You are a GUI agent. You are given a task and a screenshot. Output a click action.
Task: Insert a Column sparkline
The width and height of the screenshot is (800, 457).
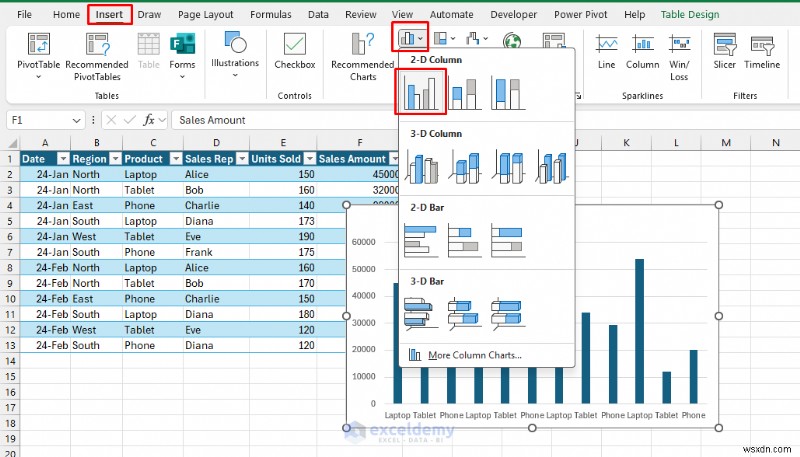click(x=642, y=51)
